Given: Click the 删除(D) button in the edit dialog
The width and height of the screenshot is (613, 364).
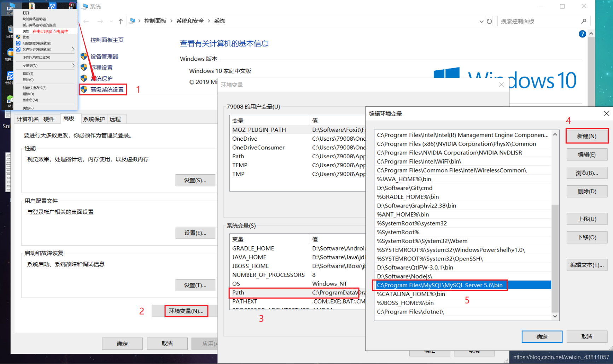Looking at the screenshot, I should pyautogui.click(x=587, y=191).
